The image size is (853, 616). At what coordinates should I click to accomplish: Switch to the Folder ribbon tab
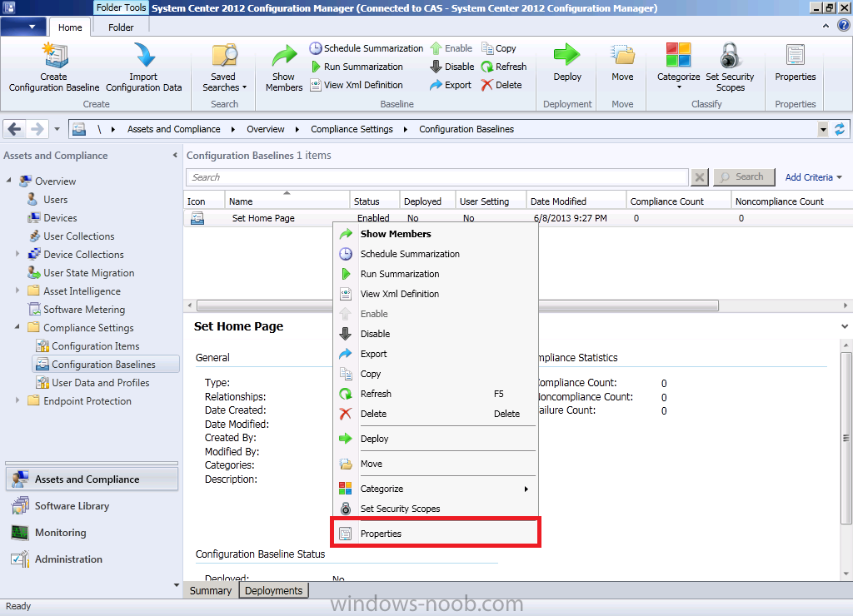coord(121,27)
